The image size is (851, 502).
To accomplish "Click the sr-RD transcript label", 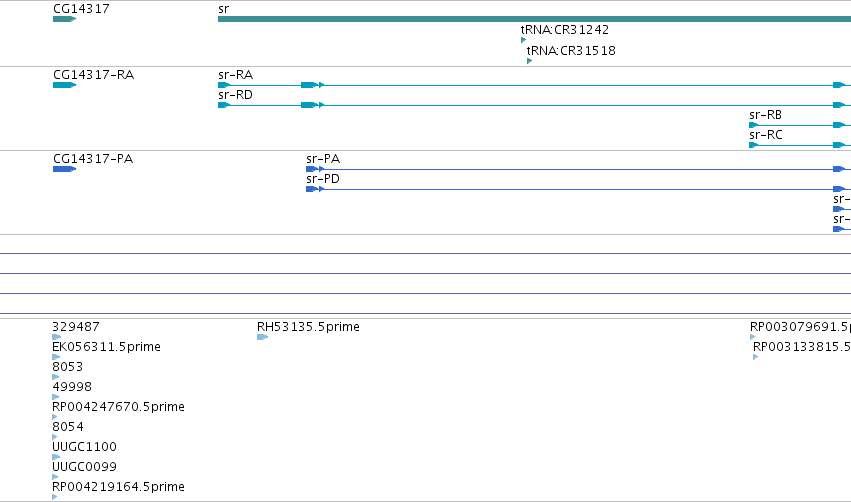I will (236, 94).
